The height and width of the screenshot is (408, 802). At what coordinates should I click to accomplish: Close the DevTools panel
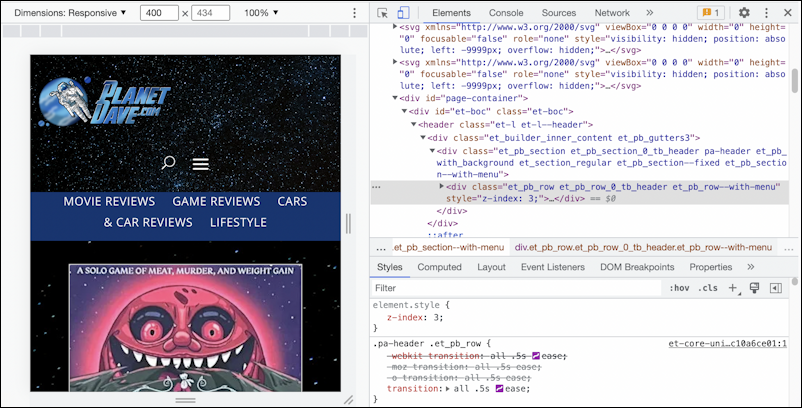[x=788, y=13]
